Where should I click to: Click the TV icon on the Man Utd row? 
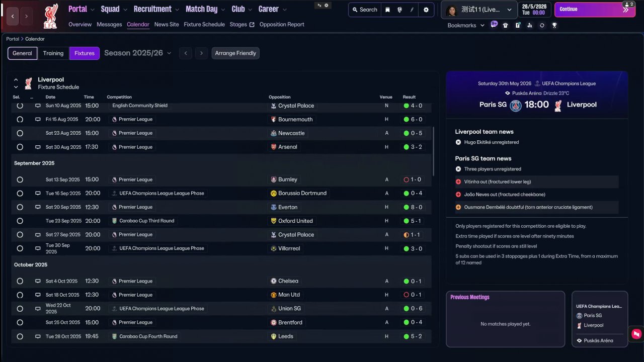pos(38,295)
